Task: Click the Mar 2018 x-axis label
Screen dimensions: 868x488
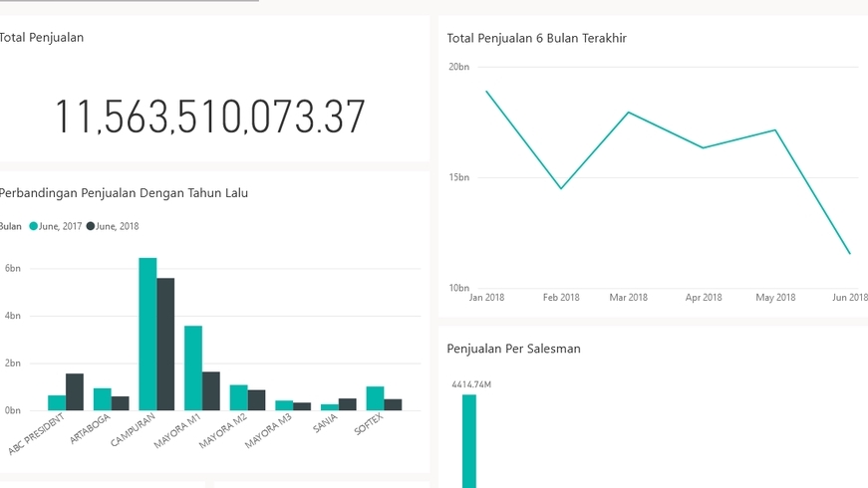Action: point(628,298)
